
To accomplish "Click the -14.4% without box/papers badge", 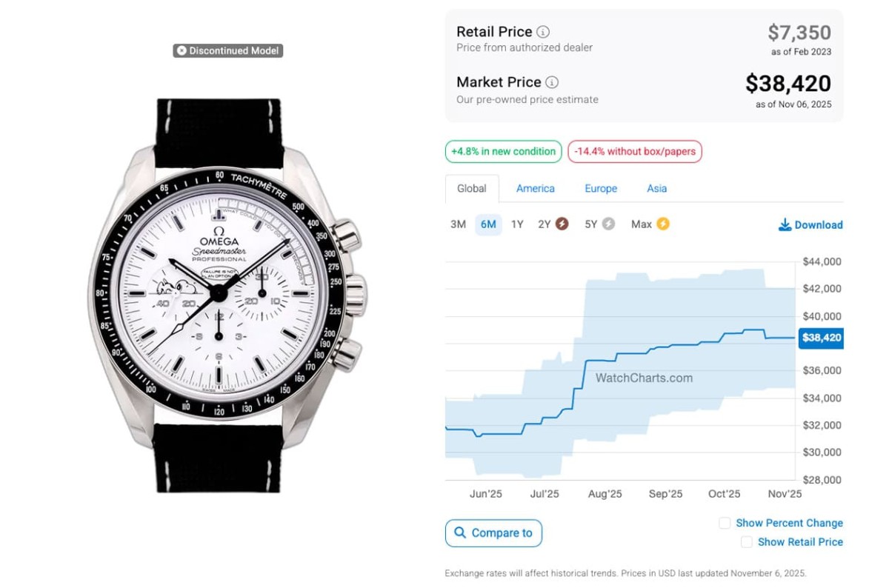I will (x=634, y=152).
